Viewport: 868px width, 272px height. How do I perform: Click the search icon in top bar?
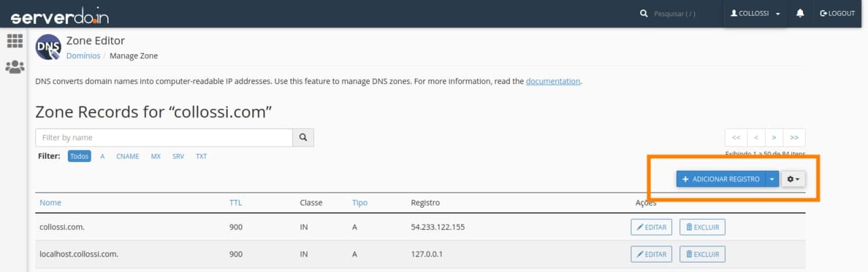tap(644, 14)
